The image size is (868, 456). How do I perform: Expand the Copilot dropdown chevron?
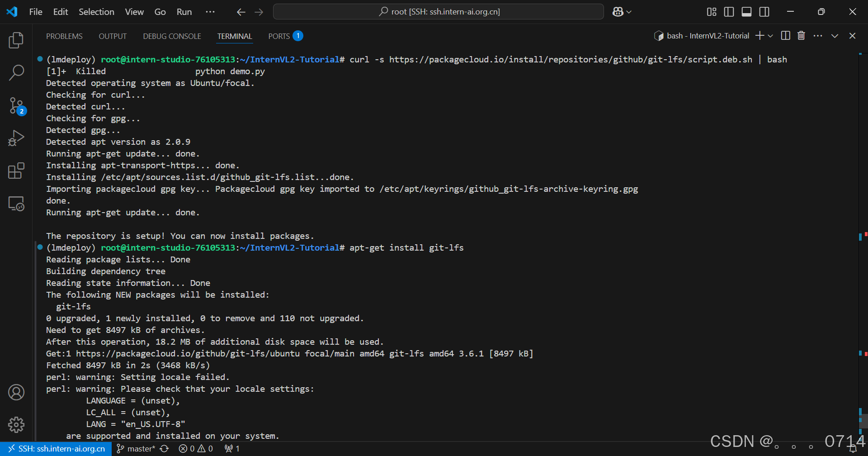[x=629, y=12]
